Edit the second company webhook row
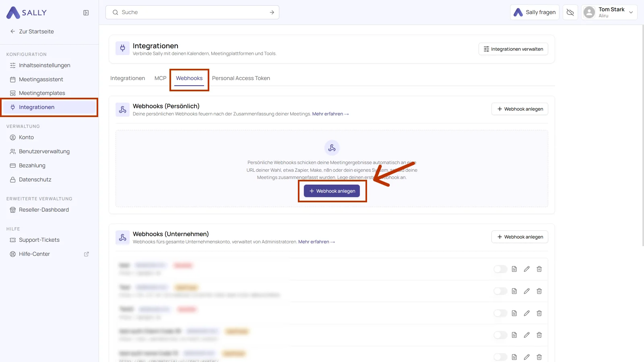This screenshot has height=362, width=644. [x=526, y=291]
